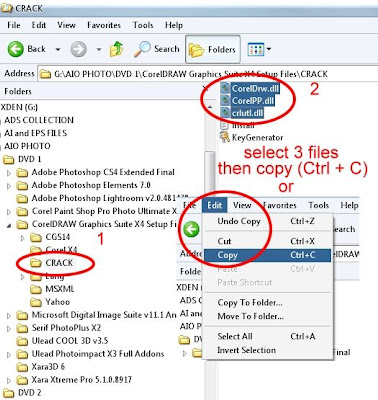378x400 pixels.
Task: Open the main window's Favorites menu
Action: point(104,25)
